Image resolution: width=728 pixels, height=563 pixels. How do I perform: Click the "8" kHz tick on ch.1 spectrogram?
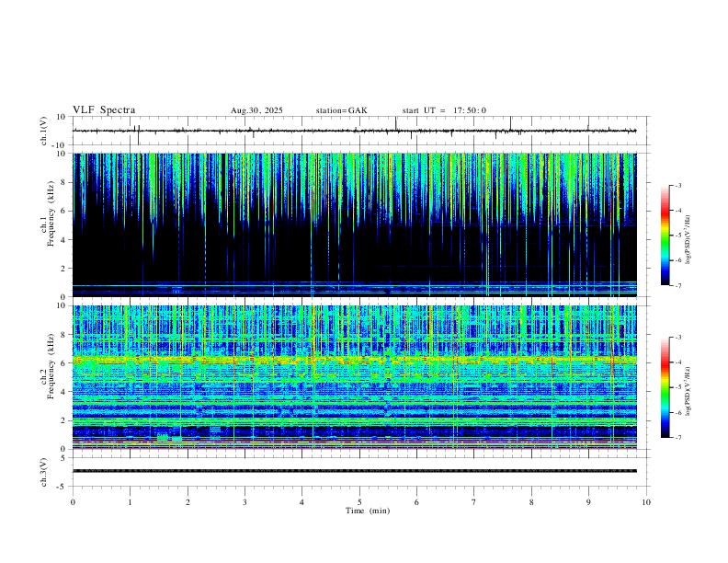pos(63,182)
